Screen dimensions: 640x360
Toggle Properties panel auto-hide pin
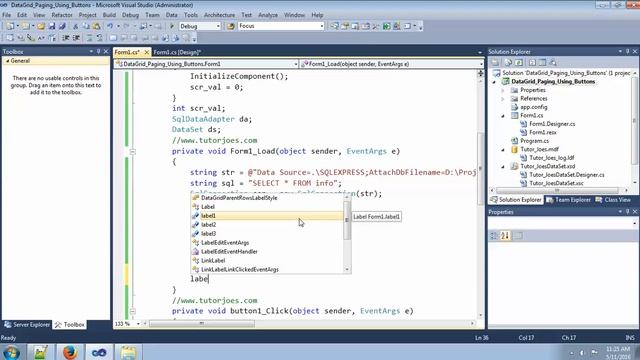(627, 212)
